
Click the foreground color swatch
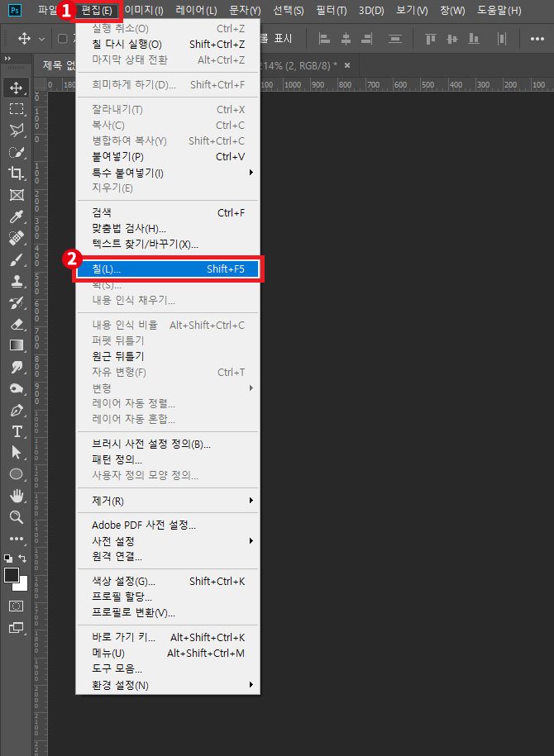point(12,575)
